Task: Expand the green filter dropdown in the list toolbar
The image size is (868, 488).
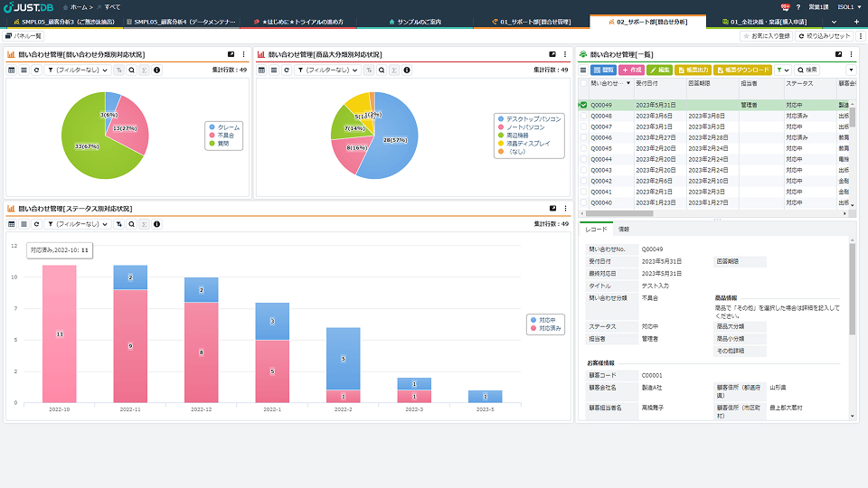Action: (x=782, y=70)
